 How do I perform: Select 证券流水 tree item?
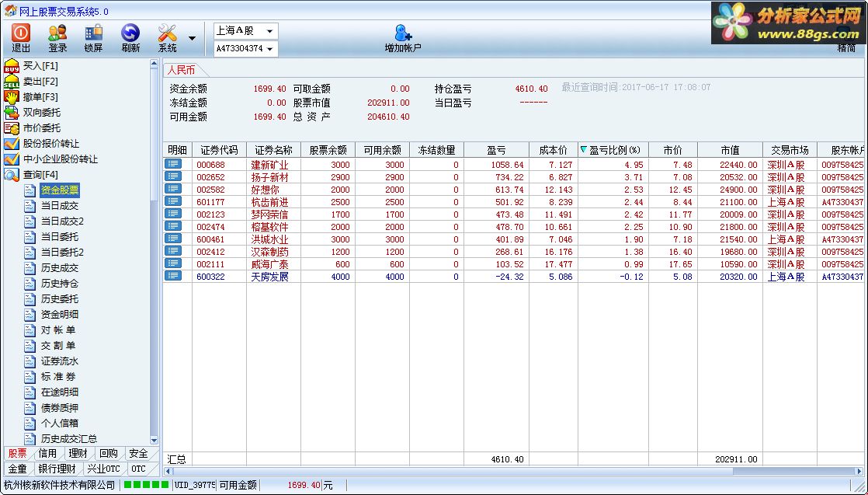click(x=59, y=361)
